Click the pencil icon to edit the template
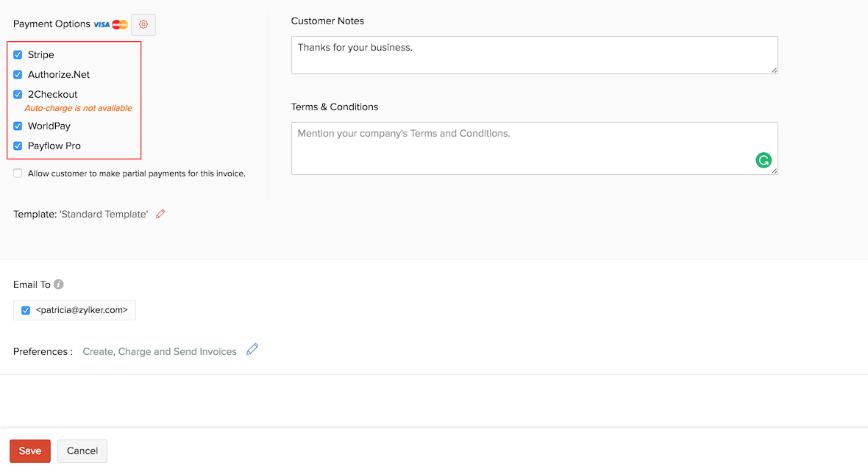868x474 pixels. tap(160, 214)
